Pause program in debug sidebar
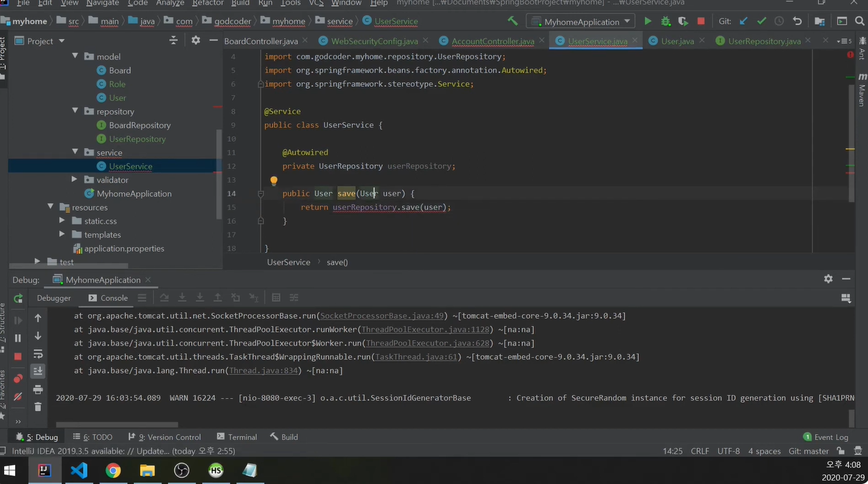The height and width of the screenshot is (484, 868). pos(18,337)
